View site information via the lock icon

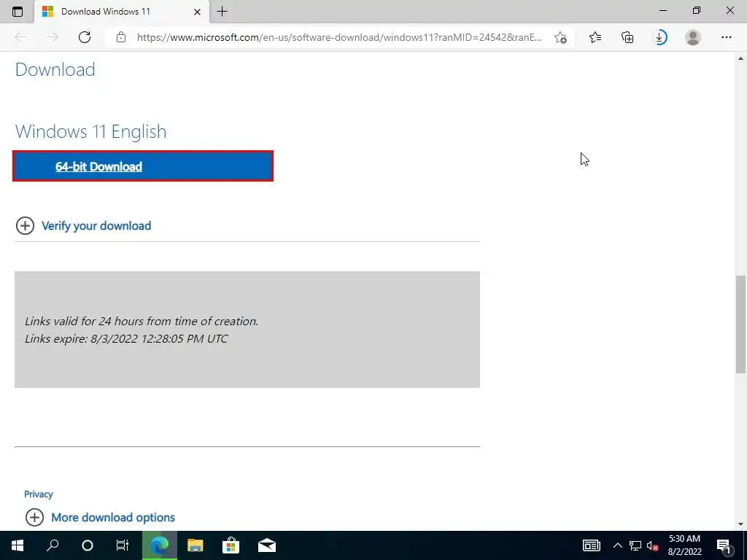click(x=121, y=37)
